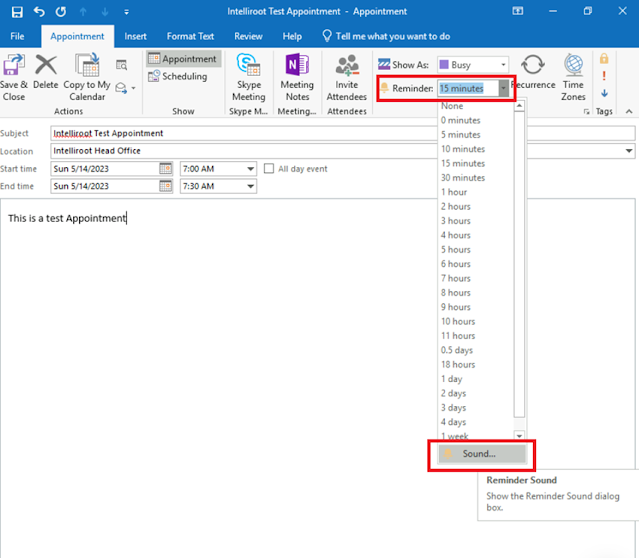Click in the appointment body text
This screenshot has width=639, height=558.
pos(67,218)
